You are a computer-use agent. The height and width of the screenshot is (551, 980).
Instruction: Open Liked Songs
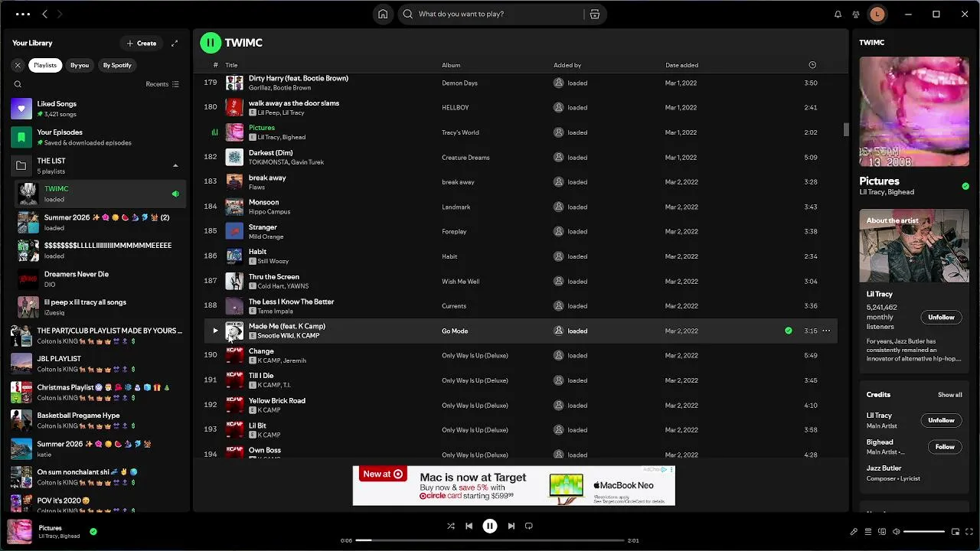pyautogui.click(x=96, y=109)
